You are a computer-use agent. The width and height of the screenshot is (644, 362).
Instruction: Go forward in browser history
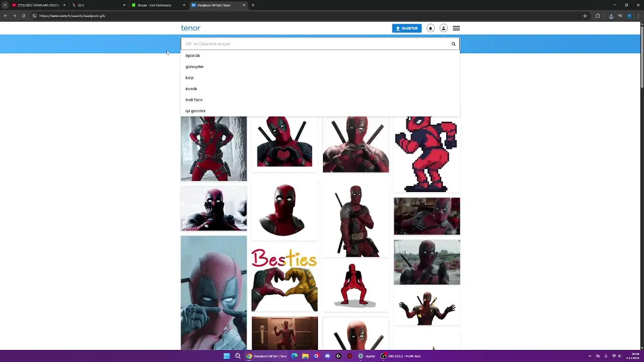(x=15, y=16)
